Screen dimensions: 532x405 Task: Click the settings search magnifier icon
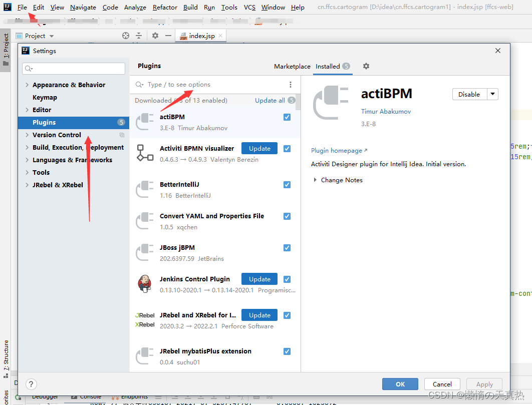point(29,69)
